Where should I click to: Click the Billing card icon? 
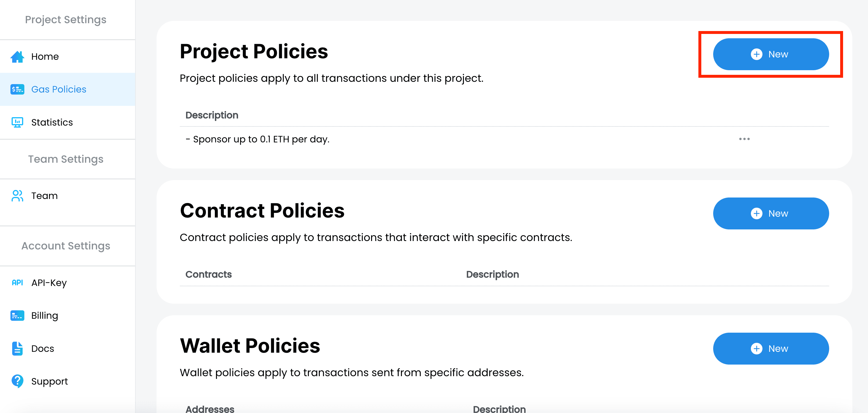(17, 316)
